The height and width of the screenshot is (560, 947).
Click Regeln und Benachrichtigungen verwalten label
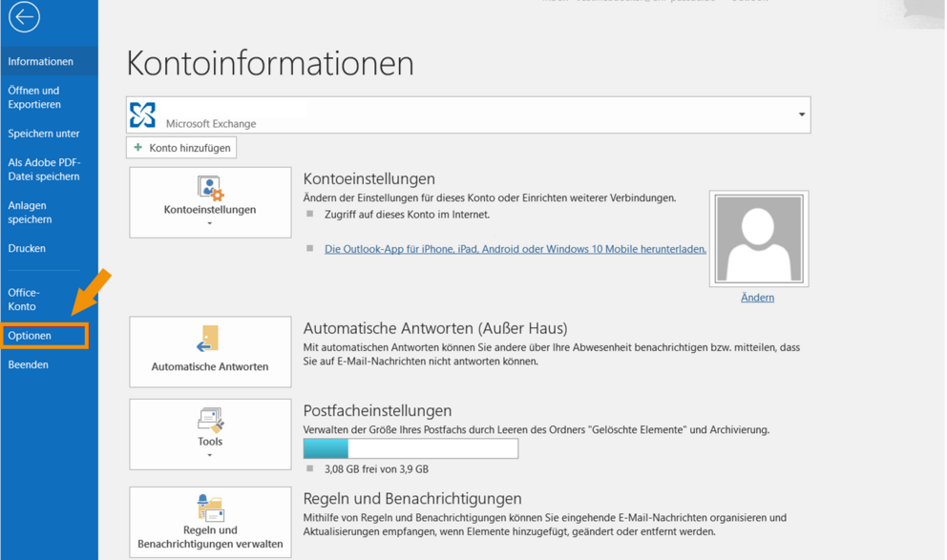click(x=210, y=537)
